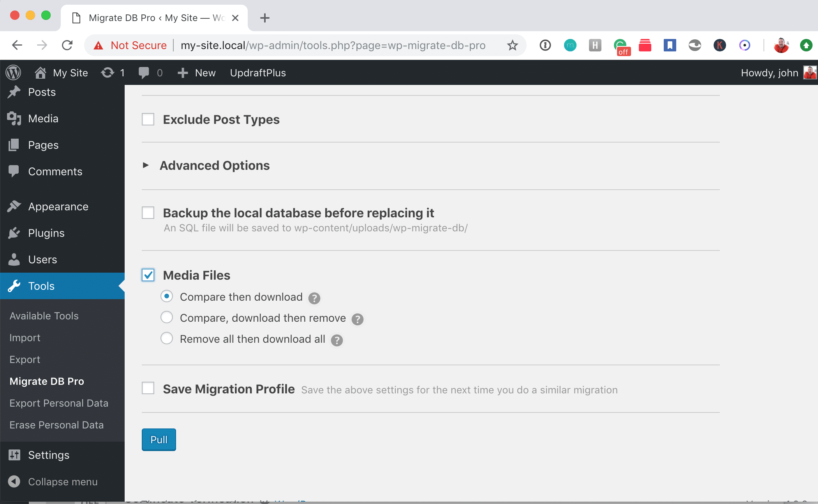Click help icon beside Compare then download
The height and width of the screenshot is (504, 818).
coord(314,298)
